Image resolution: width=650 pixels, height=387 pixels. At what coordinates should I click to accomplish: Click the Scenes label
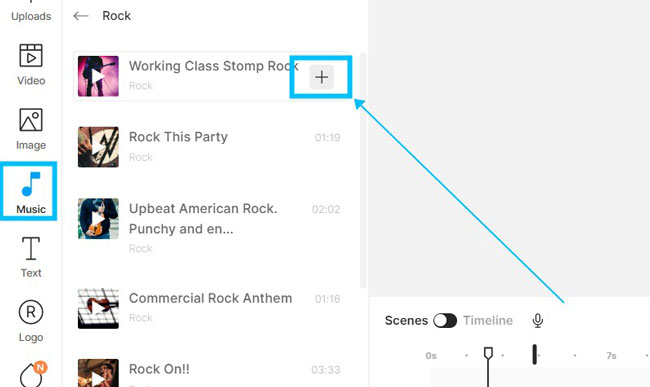(406, 320)
